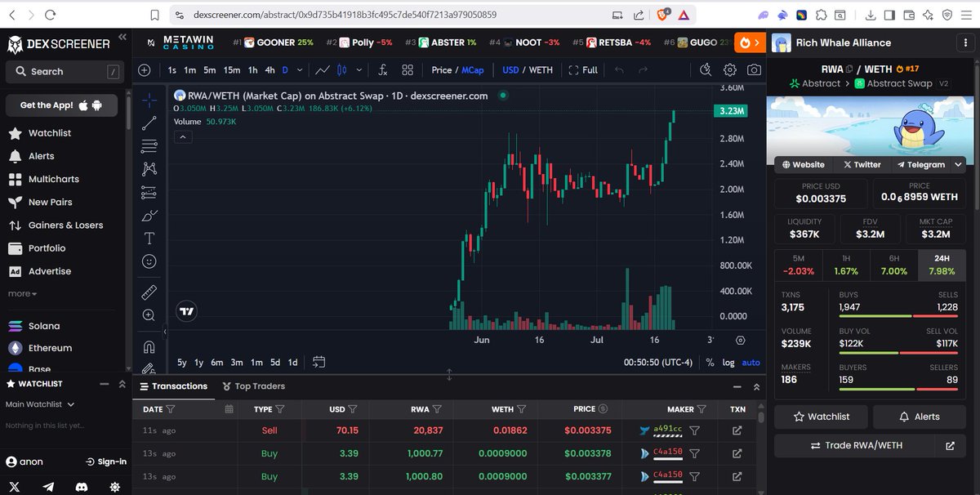The width and height of the screenshot is (980, 495).
Task: Click the Alerts button in pair panel
Action: pyautogui.click(x=919, y=417)
